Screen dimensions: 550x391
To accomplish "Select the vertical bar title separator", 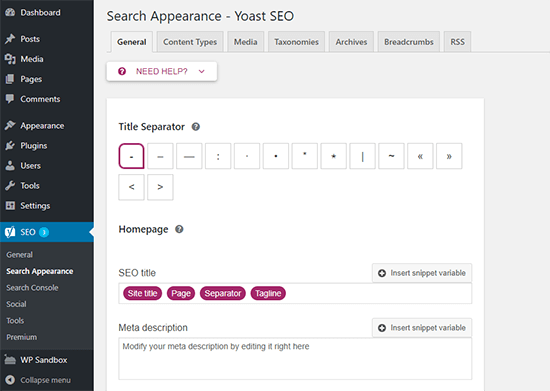I will point(363,156).
